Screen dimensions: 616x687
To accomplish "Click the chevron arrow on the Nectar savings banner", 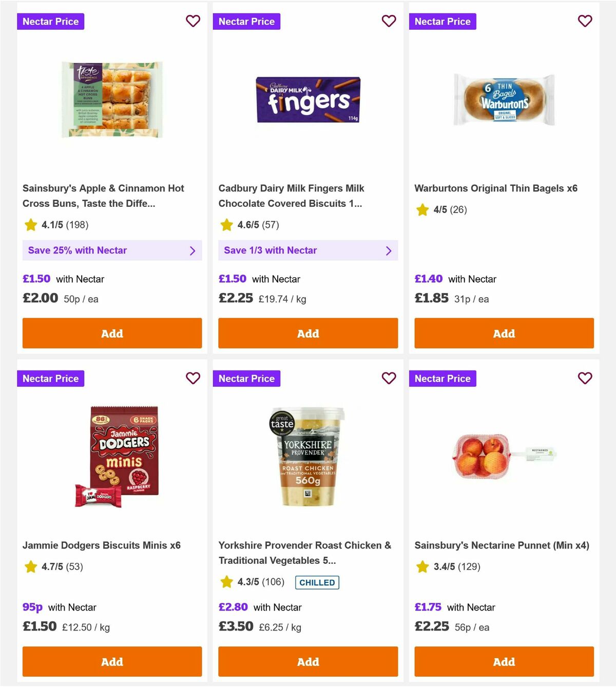I will click(x=194, y=250).
